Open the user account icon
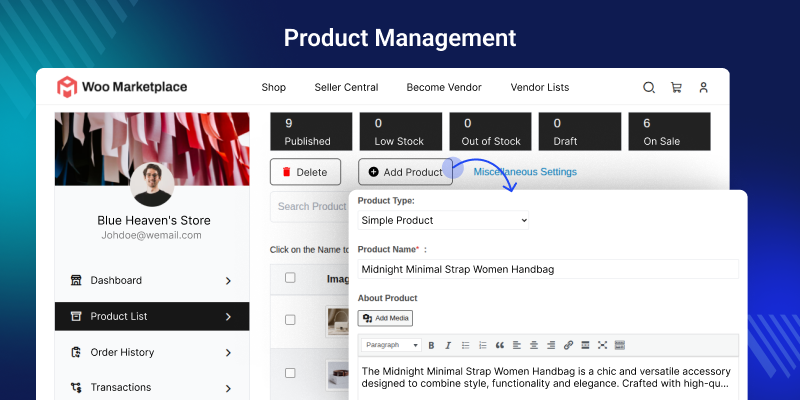This screenshot has width=800, height=400. pos(704,87)
